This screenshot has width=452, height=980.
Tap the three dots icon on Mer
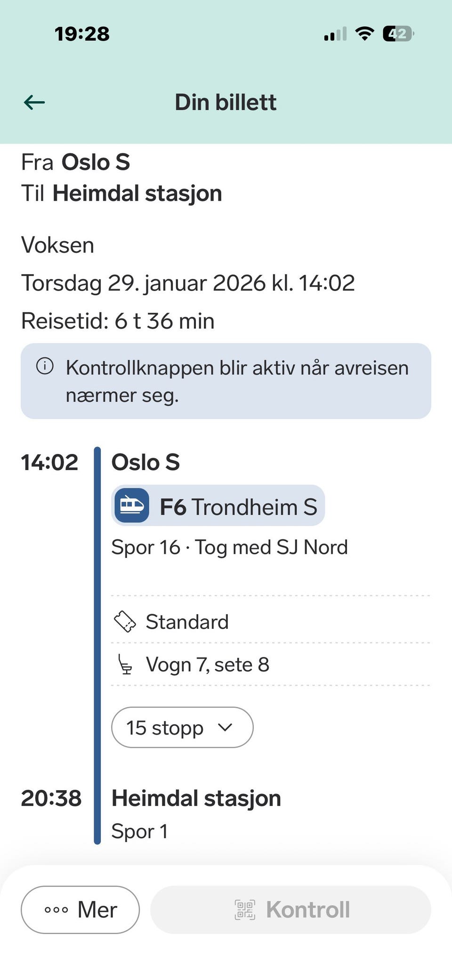click(56, 910)
